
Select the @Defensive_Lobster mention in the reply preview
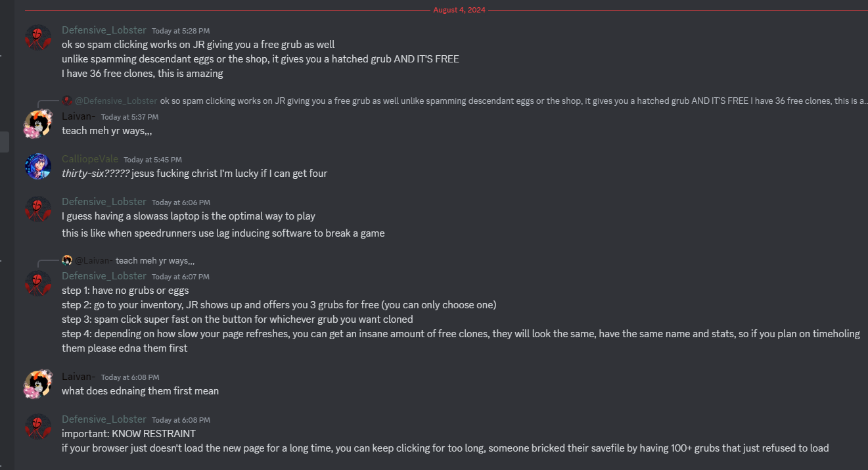click(116, 101)
